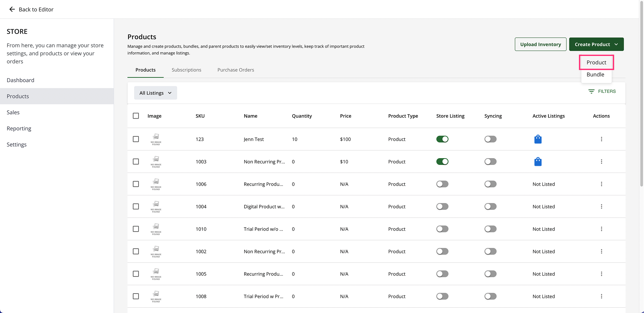Expand the All Listings dropdown
The image size is (644, 313).
[155, 93]
